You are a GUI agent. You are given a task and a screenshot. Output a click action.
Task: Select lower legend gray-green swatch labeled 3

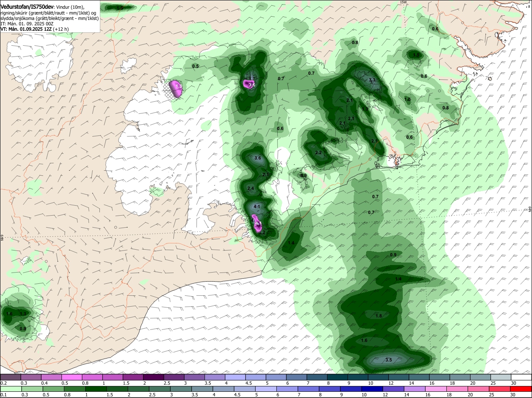point(181,389)
